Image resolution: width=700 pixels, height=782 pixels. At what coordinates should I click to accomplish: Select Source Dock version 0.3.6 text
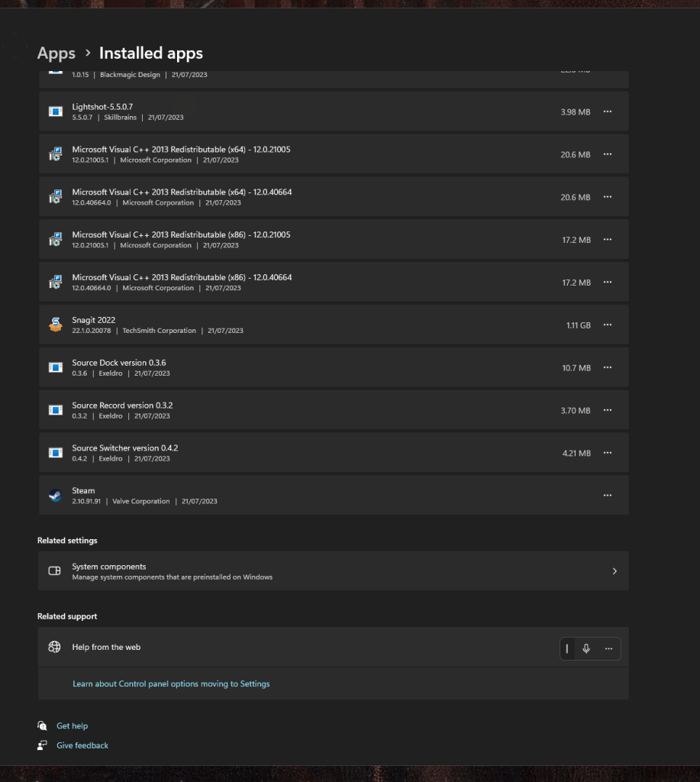click(x=118, y=363)
